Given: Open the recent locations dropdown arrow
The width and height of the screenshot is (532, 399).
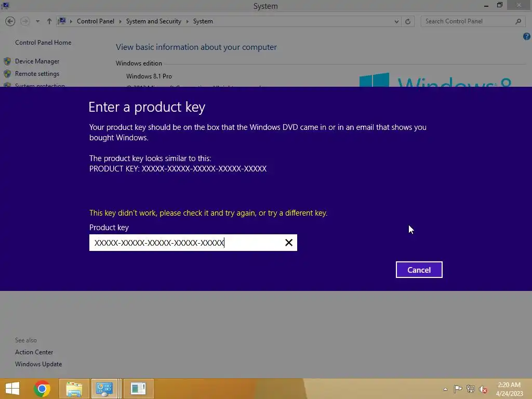Looking at the screenshot, I should [x=37, y=21].
